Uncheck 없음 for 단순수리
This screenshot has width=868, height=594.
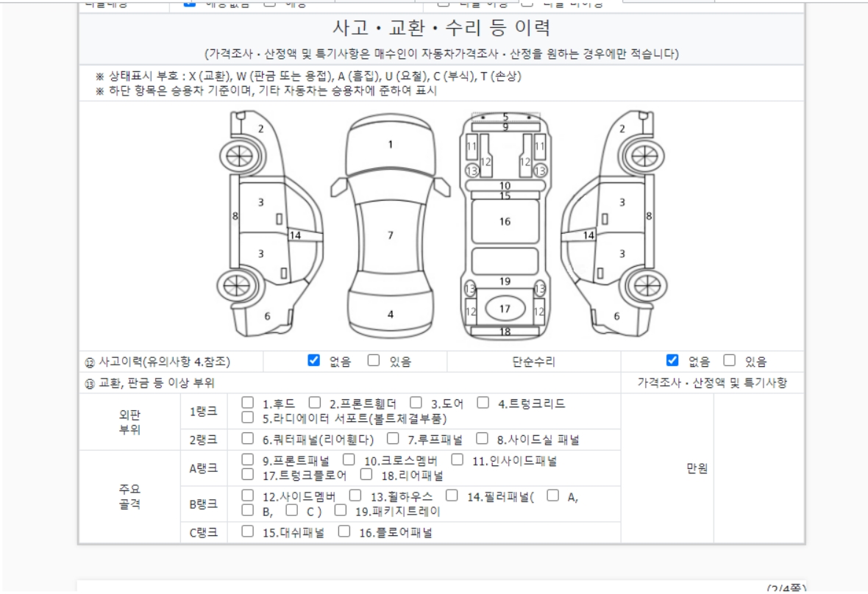tap(672, 360)
